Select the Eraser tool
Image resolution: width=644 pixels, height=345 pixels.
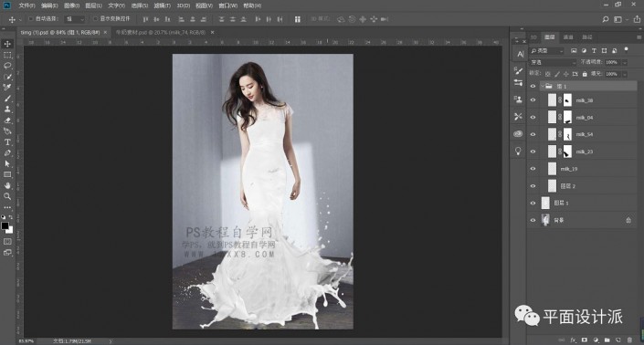(7, 120)
